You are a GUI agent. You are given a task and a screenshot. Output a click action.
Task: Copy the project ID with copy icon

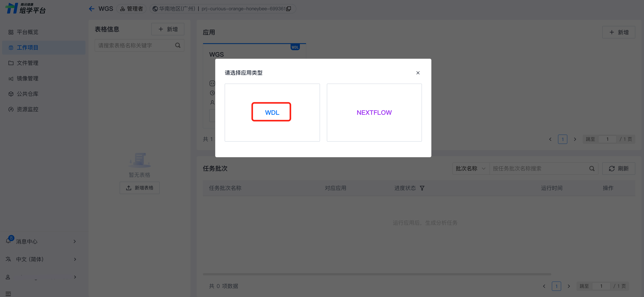289,9
